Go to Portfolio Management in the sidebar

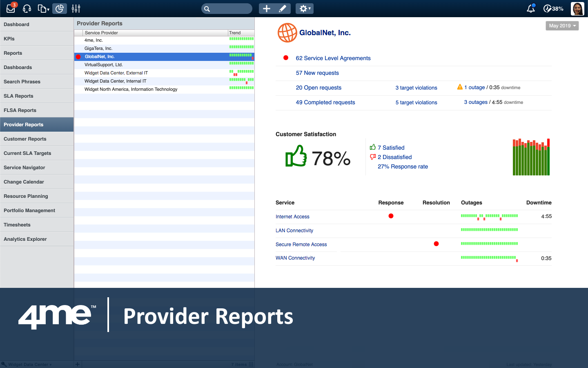pos(37,211)
